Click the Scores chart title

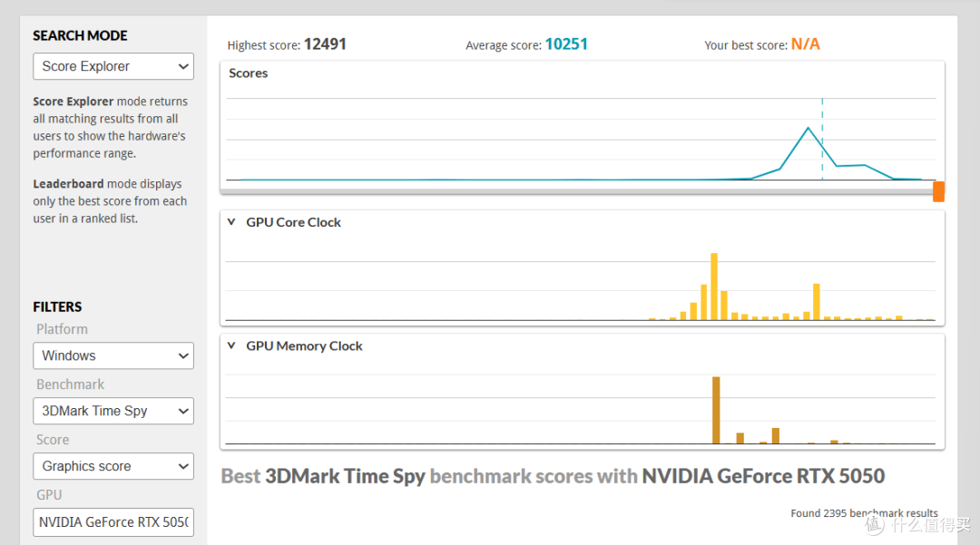tap(248, 73)
